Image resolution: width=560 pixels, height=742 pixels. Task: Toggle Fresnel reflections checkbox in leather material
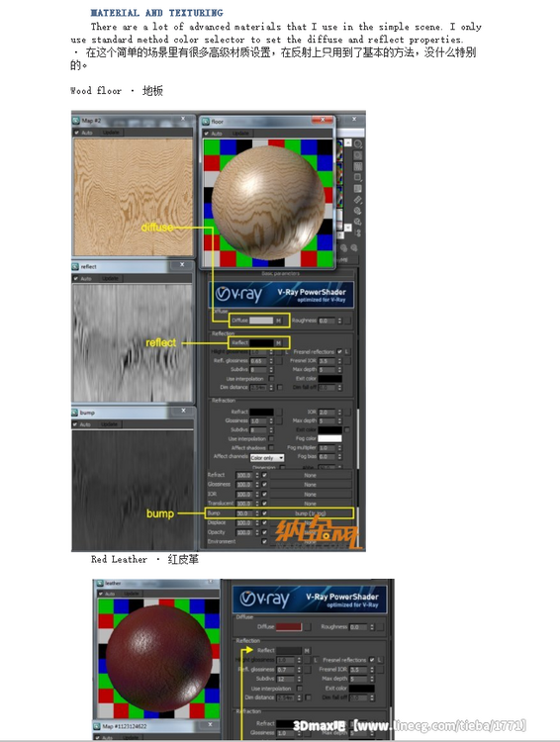point(372,660)
